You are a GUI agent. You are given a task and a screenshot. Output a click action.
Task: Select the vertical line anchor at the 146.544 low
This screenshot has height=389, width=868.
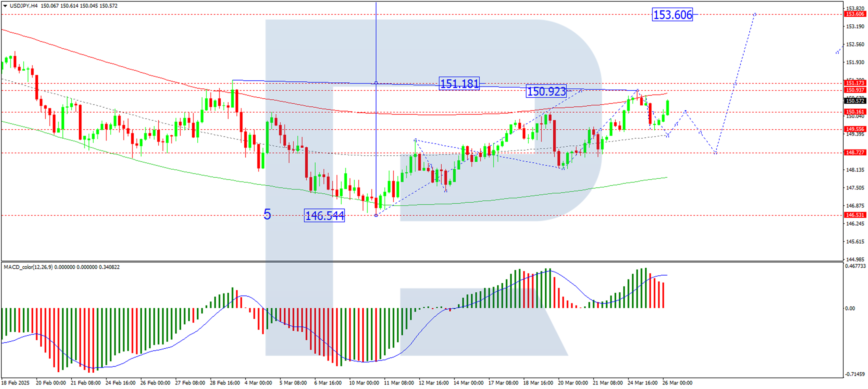(376, 216)
